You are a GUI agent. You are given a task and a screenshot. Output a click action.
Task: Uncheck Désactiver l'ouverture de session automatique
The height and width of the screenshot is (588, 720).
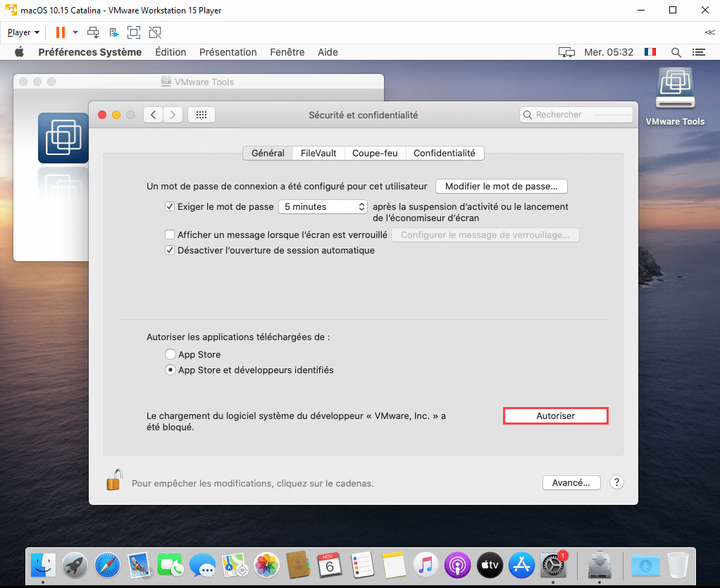click(x=170, y=250)
